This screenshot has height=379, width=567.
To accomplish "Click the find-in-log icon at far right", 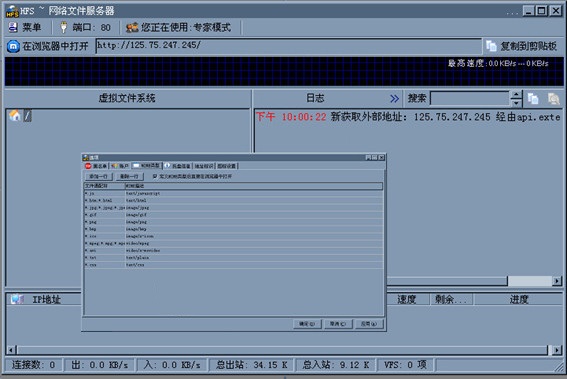I will point(553,98).
